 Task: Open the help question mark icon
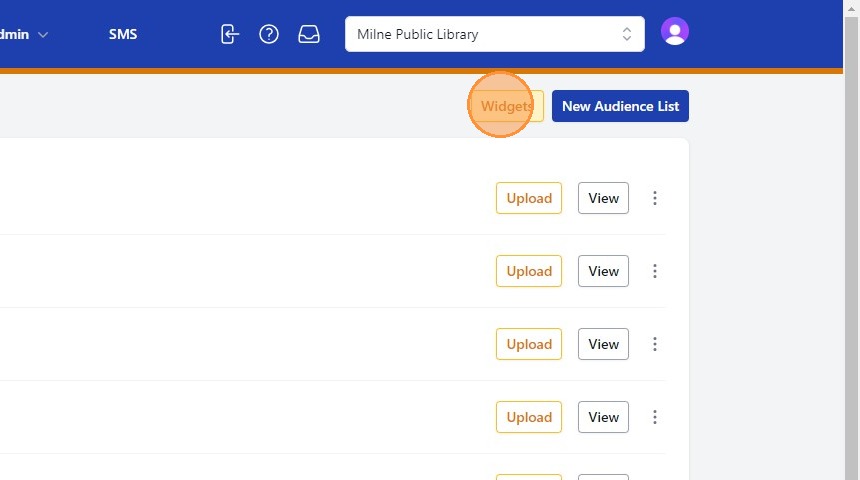(269, 34)
